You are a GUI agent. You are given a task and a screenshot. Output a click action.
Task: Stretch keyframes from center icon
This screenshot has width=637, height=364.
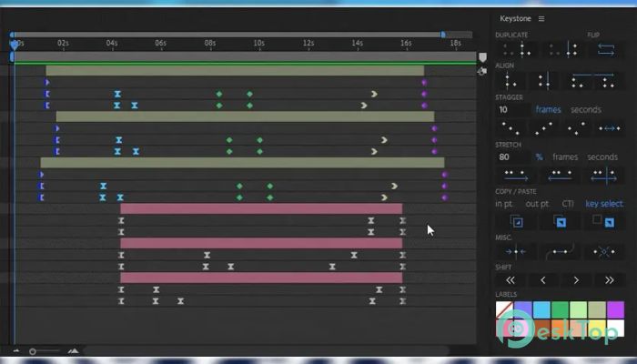pos(604,176)
